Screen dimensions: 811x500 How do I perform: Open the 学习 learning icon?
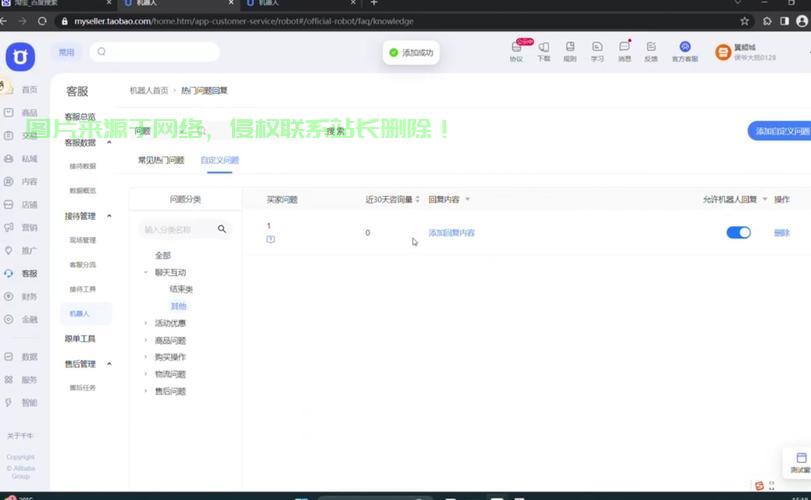click(x=597, y=51)
